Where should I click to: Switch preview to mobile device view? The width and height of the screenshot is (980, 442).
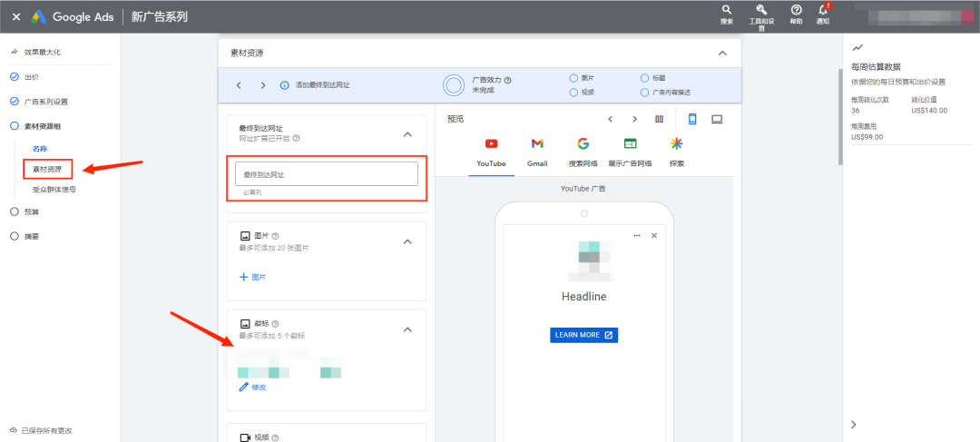692,119
